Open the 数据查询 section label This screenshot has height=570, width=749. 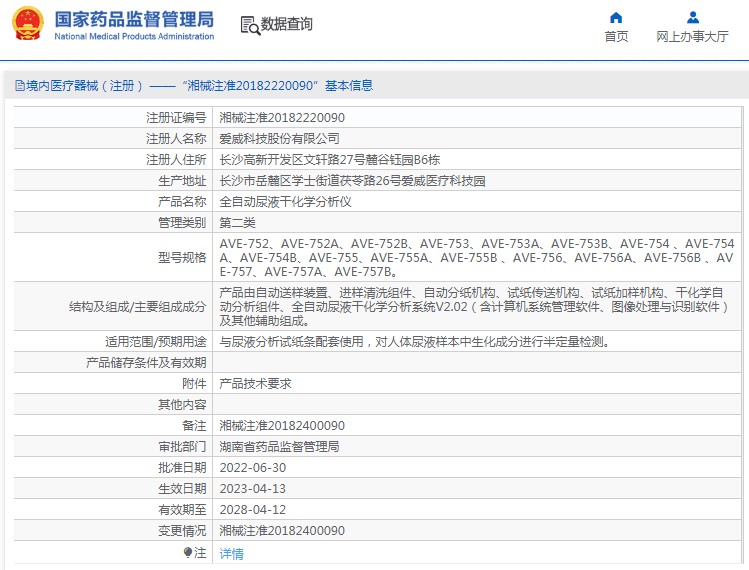click(287, 25)
